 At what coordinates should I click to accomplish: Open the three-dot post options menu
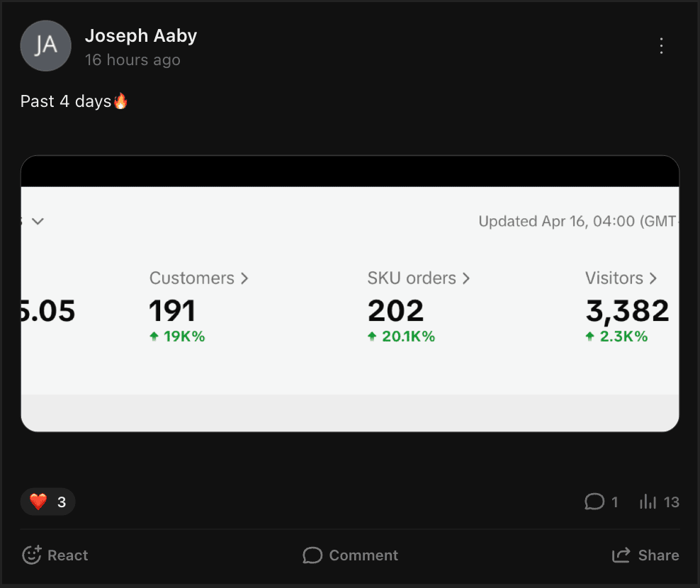pos(661,46)
